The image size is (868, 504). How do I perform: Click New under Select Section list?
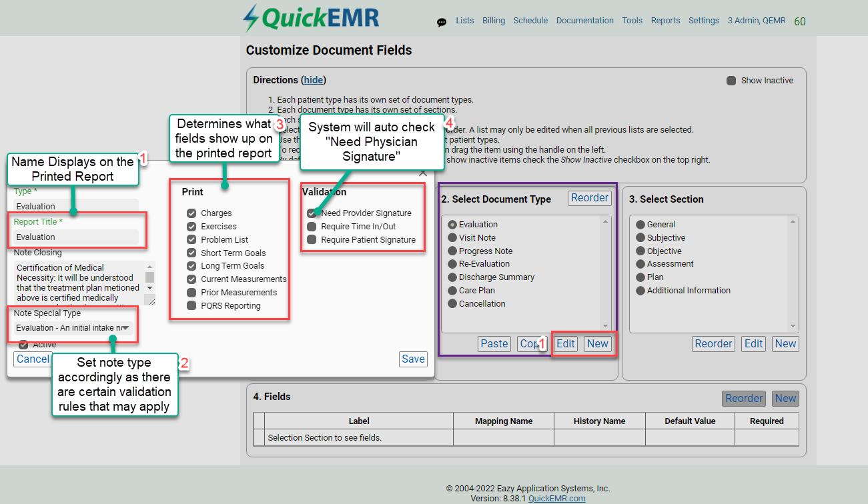(785, 344)
